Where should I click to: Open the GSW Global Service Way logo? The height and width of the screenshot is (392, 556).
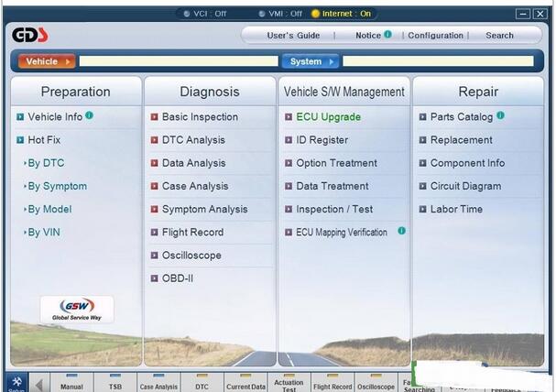coord(76,310)
